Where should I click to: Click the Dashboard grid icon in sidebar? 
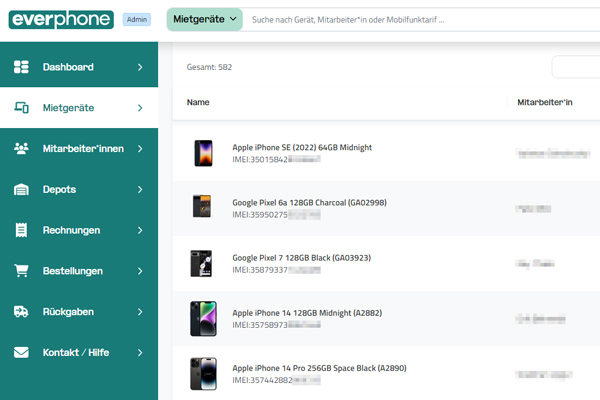[x=21, y=67]
